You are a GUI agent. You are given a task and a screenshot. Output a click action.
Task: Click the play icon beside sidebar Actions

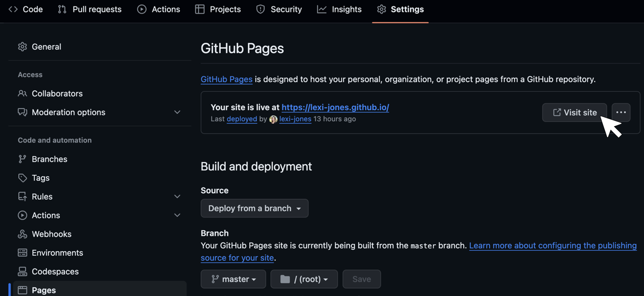(22, 215)
